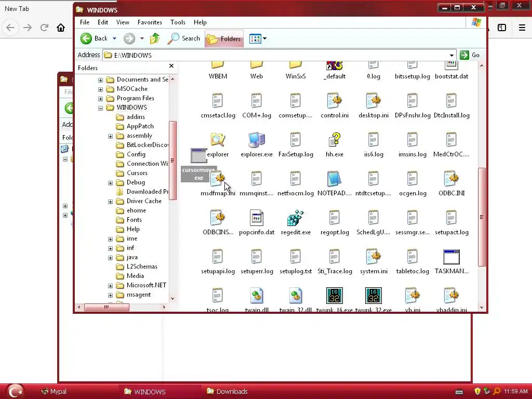Expand the assembly folder node

coord(110,136)
